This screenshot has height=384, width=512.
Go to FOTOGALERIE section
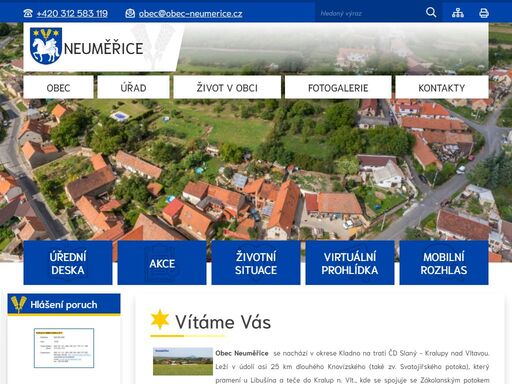coord(338,87)
